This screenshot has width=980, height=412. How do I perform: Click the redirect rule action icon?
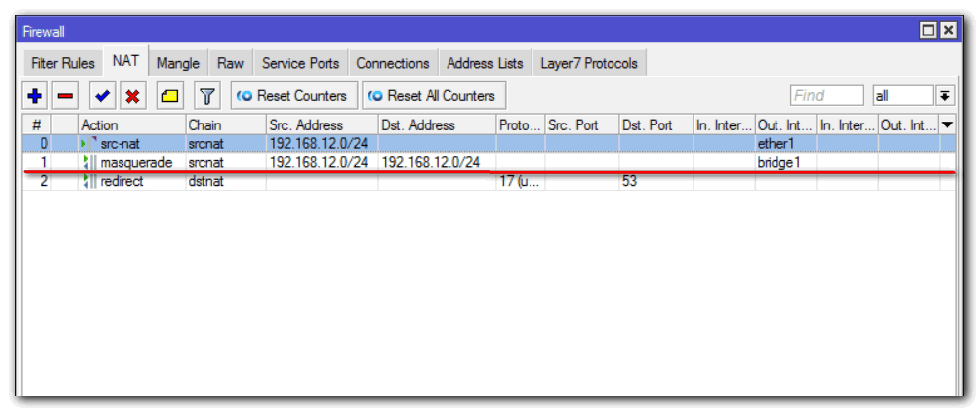tap(90, 181)
